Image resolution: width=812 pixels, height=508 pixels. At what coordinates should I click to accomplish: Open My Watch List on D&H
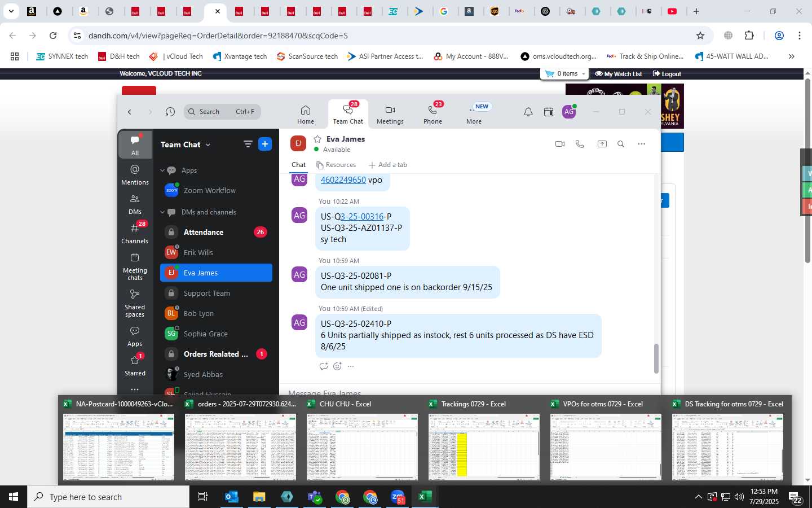coord(618,74)
